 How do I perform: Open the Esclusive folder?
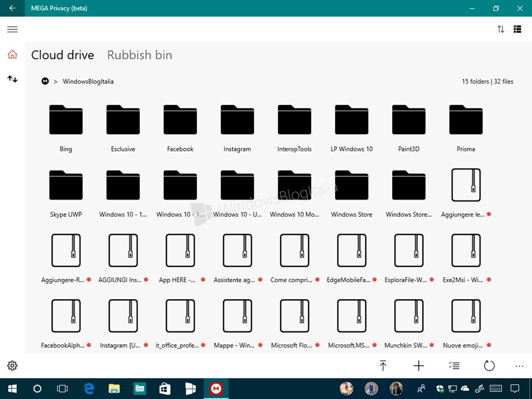point(123,128)
